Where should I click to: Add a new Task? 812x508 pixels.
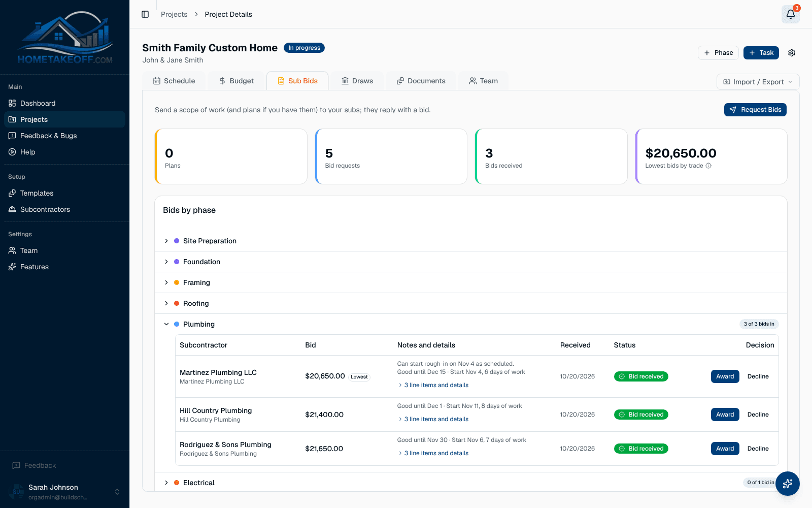click(x=761, y=53)
